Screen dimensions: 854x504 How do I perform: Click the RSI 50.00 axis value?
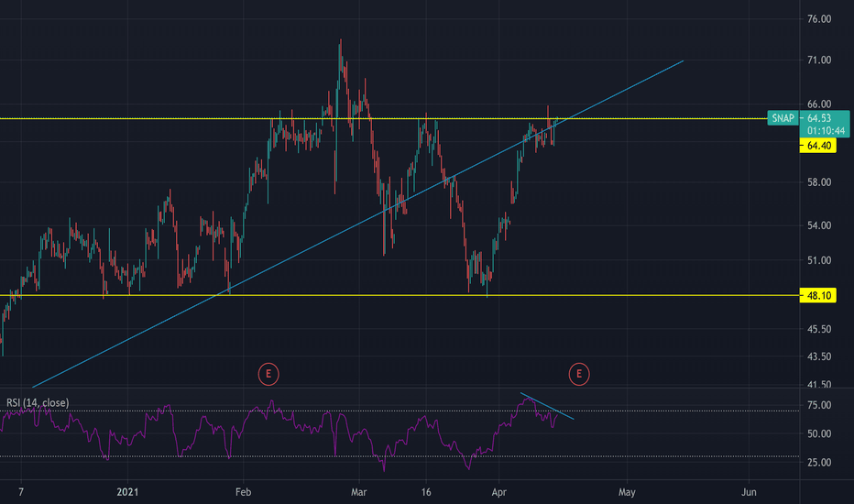tap(819, 433)
